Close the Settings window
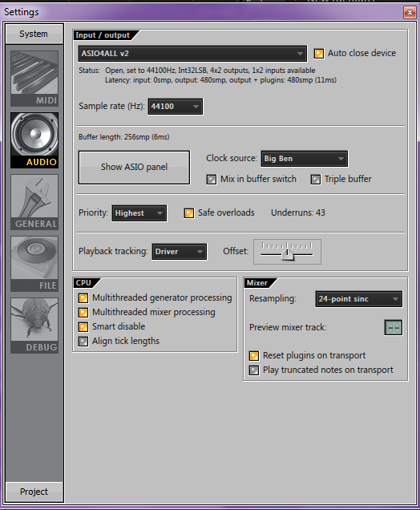Viewport: 420px width, 510px height. (410, 12)
